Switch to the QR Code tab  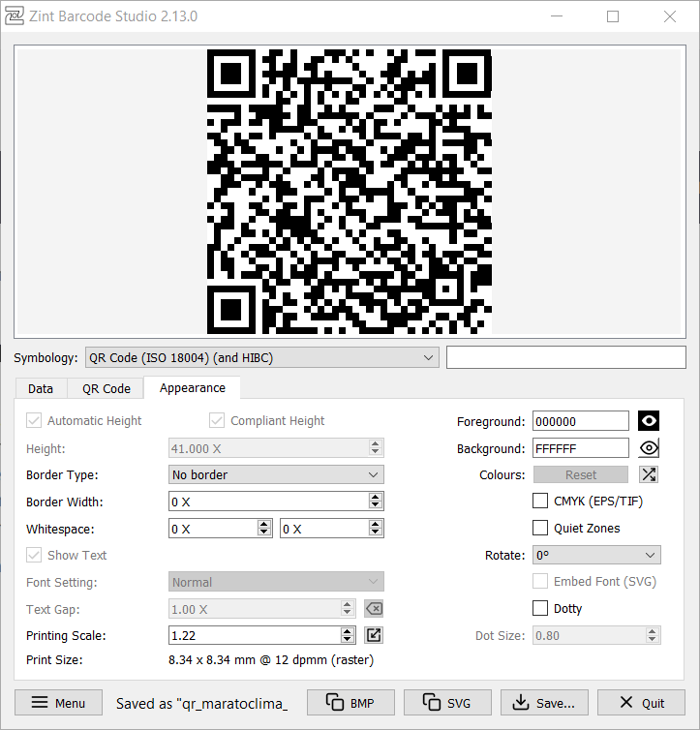tap(106, 388)
